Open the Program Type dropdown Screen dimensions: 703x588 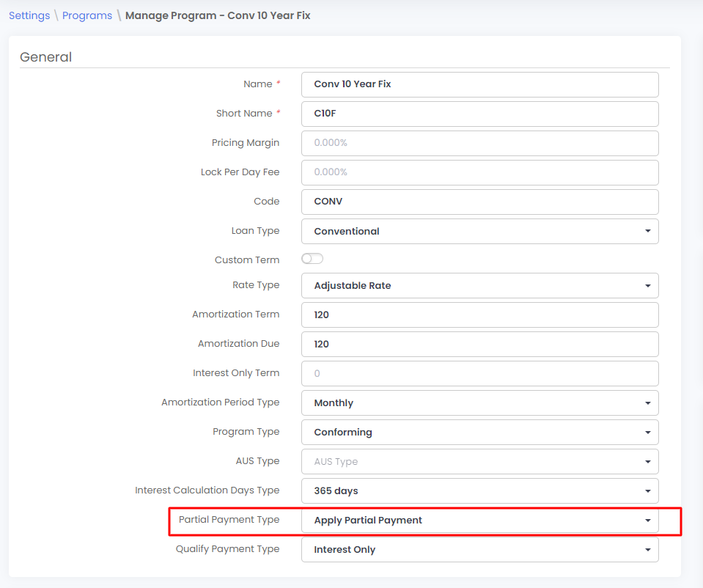[x=479, y=432]
